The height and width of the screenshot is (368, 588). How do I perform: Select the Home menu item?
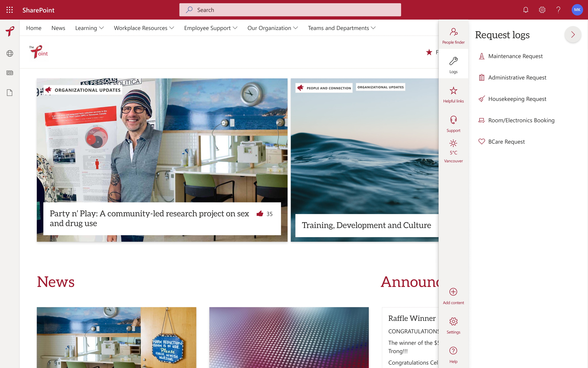34,28
